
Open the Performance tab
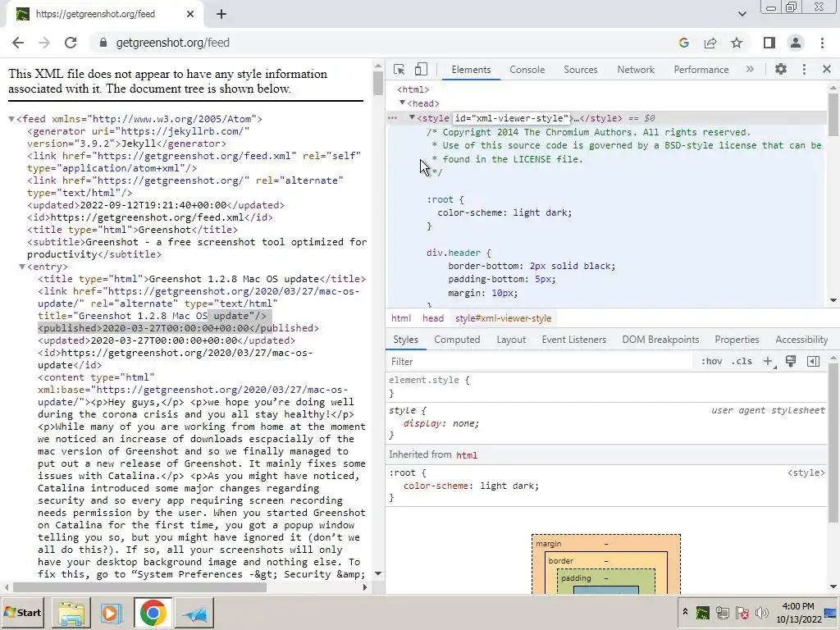pyautogui.click(x=701, y=70)
